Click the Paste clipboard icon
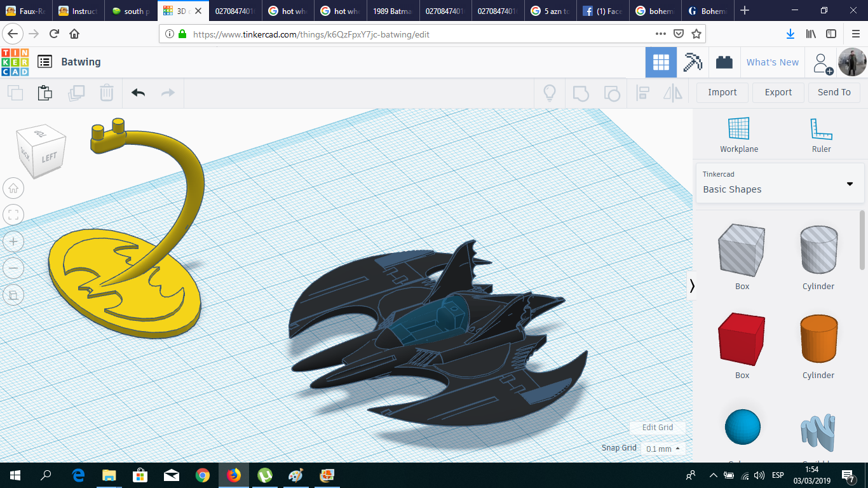The width and height of the screenshot is (868, 488). (44, 93)
